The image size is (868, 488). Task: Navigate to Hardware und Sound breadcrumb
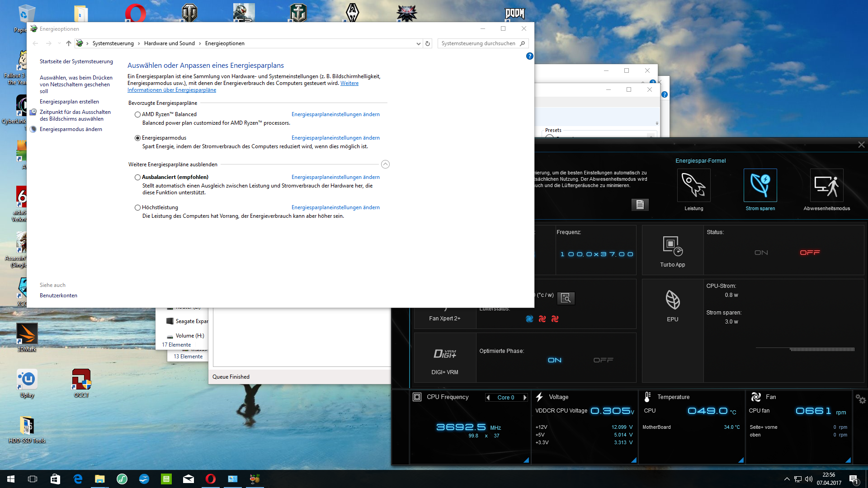coord(169,43)
